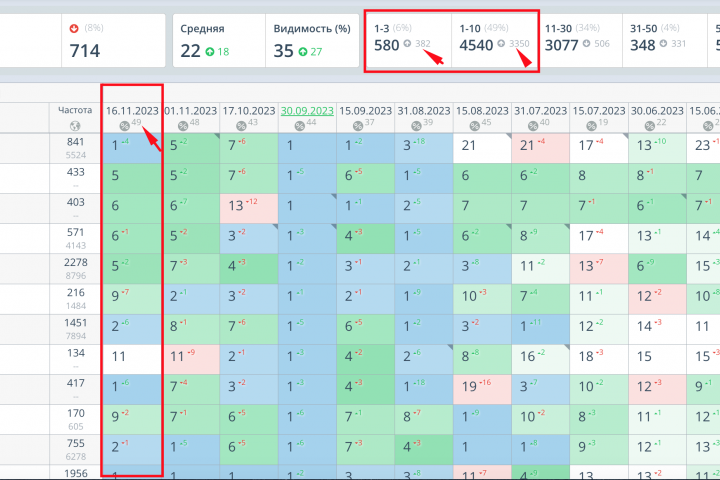This screenshot has height=480, width=720.
Task: Select the 1-10 positions card showing 4540
Action: click(x=494, y=40)
